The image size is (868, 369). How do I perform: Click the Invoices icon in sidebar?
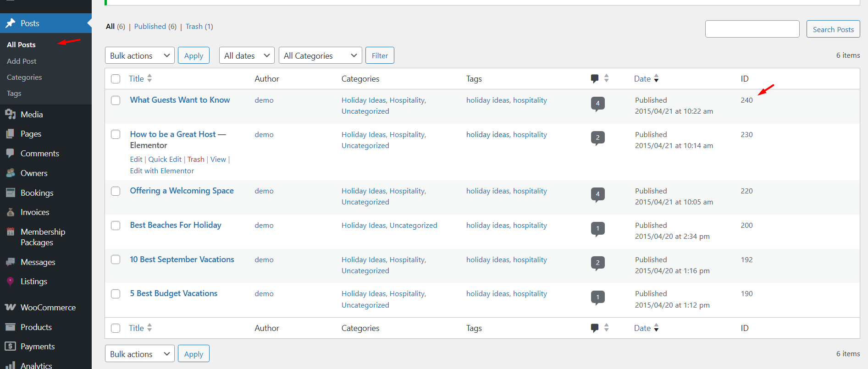(x=10, y=212)
